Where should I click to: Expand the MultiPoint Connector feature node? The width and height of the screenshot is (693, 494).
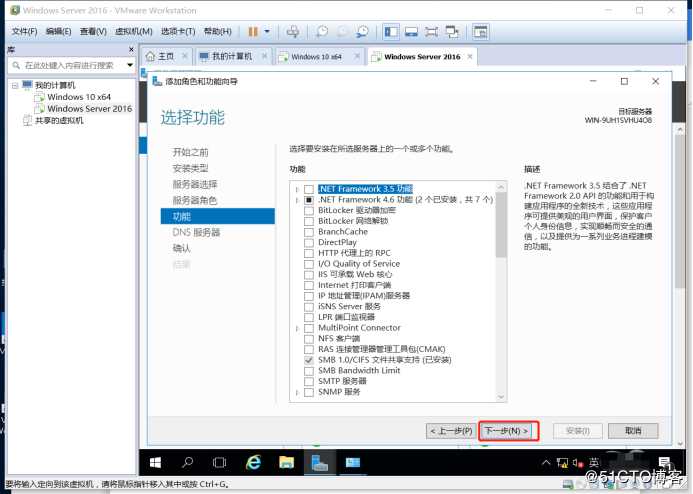tap(297, 328)
